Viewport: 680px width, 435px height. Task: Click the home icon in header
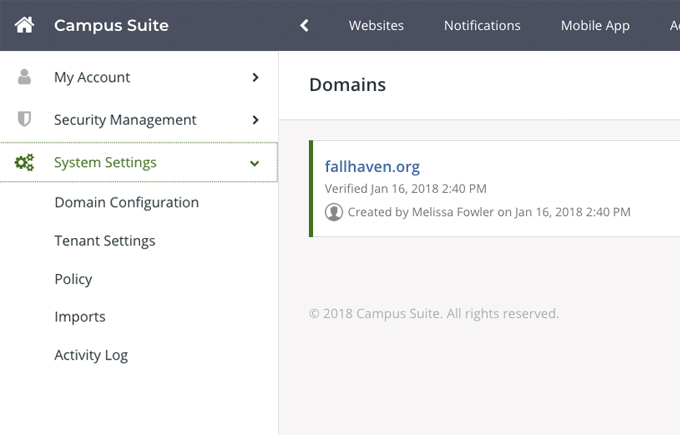[x=24, y=25]
